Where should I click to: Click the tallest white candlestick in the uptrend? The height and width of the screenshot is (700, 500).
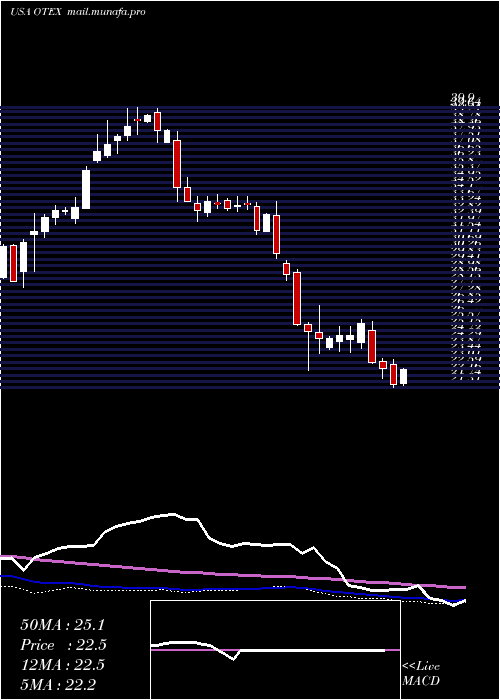86,189
